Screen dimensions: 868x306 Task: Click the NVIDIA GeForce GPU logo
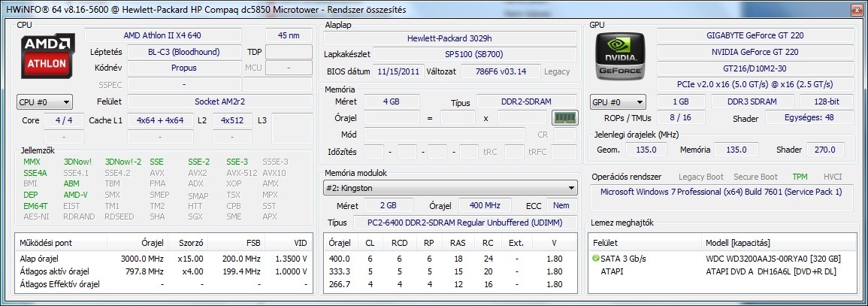[x=620, y=56]
